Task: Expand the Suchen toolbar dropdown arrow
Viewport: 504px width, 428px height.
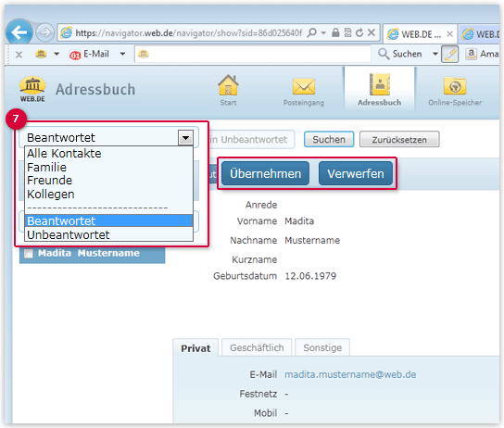Action: (435, 54)
